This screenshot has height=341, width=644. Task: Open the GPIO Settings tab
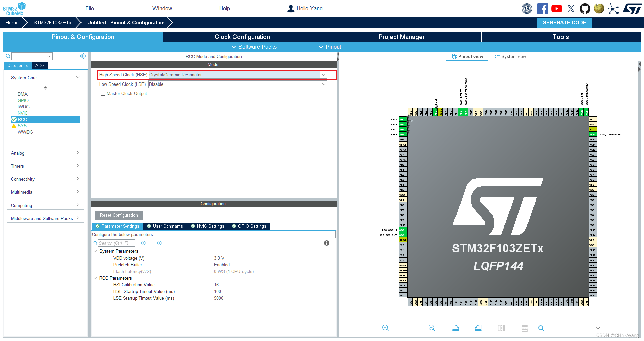[x=249, y=226]
